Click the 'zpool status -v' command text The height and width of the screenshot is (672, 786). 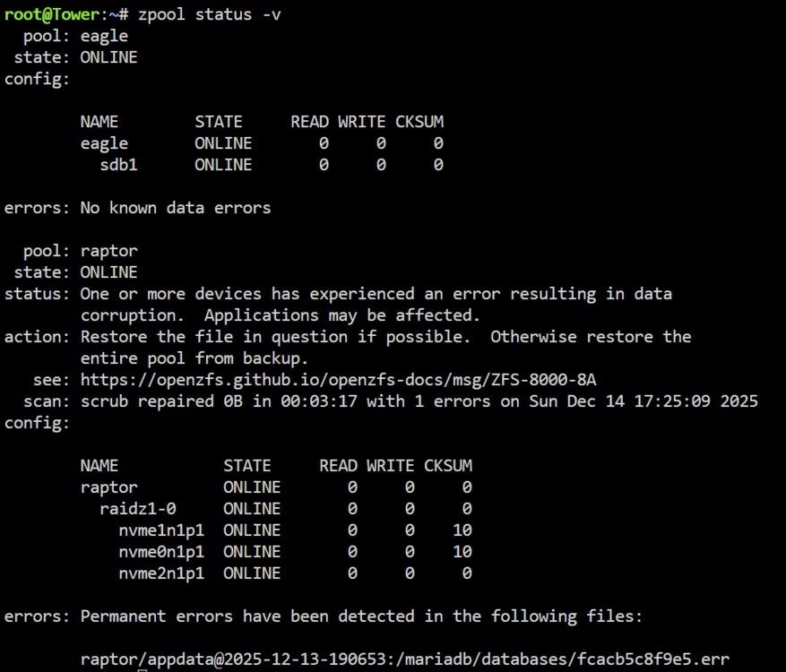[x=210, y=14]
